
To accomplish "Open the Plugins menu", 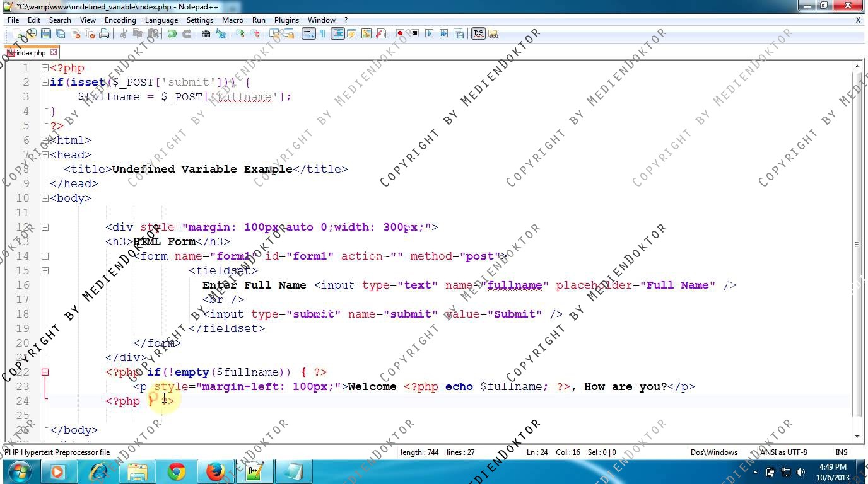I will pyautogui.click(x=286, y=20).
